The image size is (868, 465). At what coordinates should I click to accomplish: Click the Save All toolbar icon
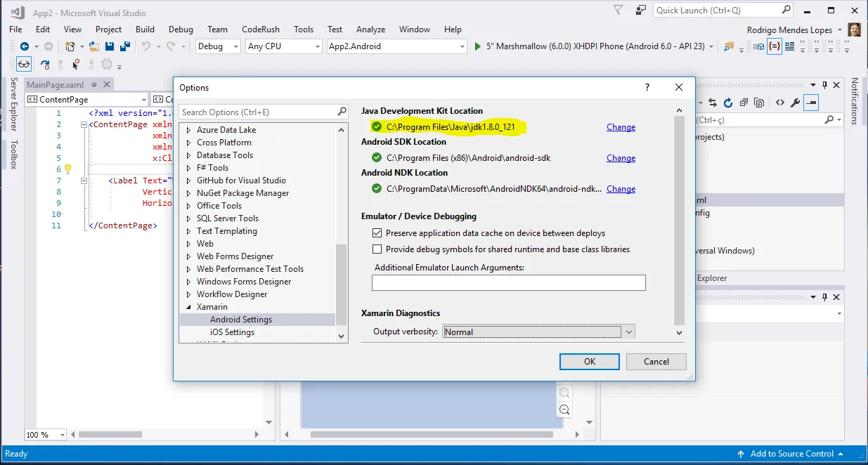pos(124,46)
